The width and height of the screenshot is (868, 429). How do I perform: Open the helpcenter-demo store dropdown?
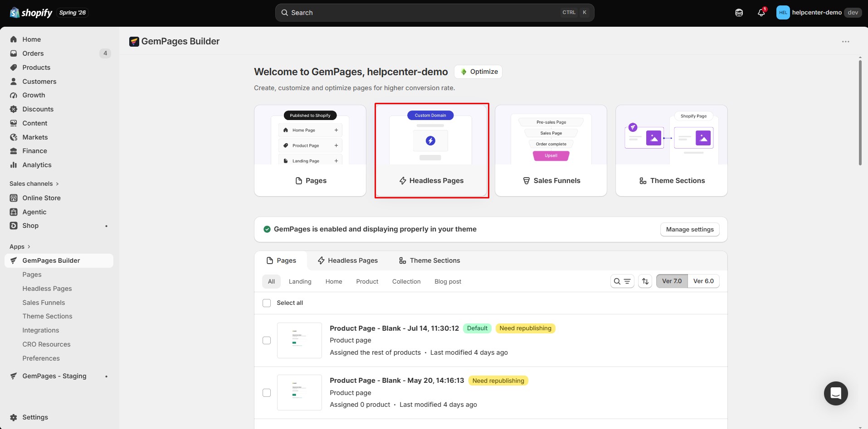pos(819,13)
